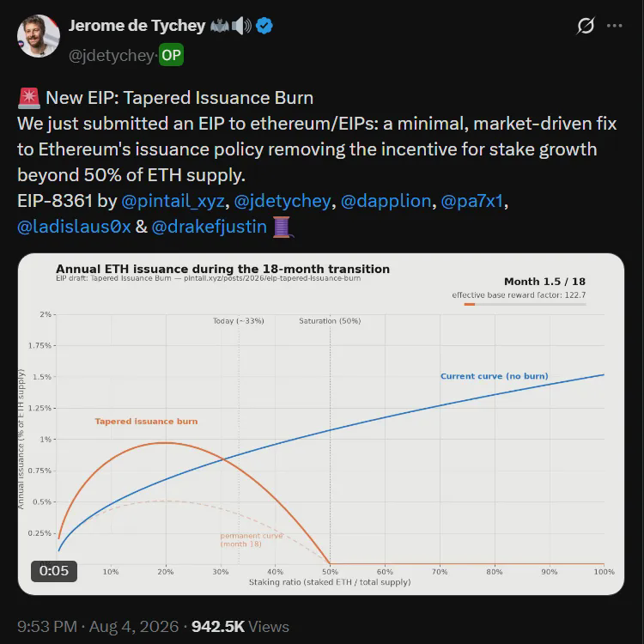Click the red siren emoji

coord(29,98)
